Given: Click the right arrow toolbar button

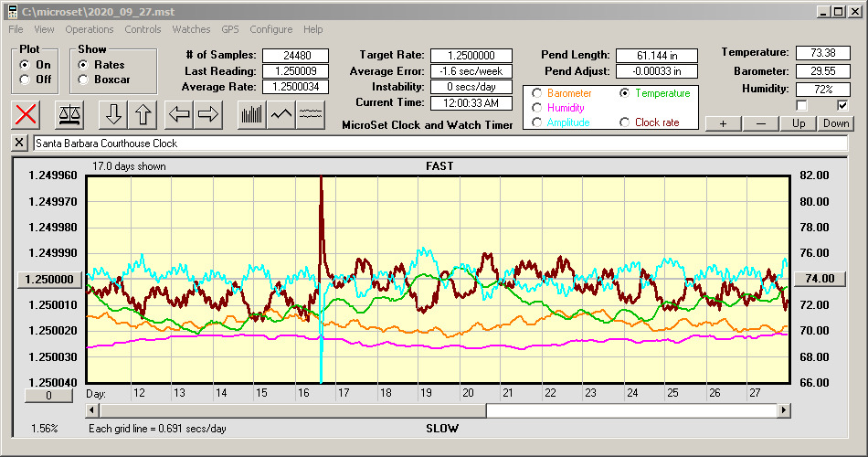Looking at the screenshot, I should coord(208,114).
